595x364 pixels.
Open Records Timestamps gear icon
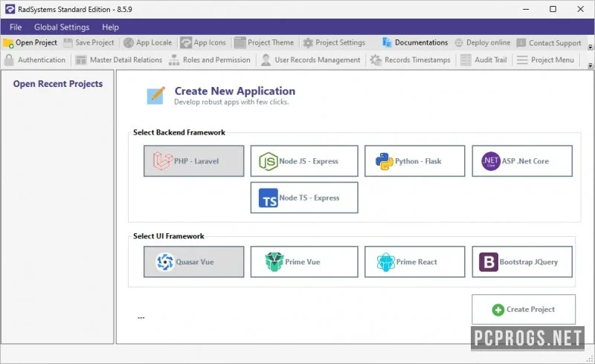point(376,60)
